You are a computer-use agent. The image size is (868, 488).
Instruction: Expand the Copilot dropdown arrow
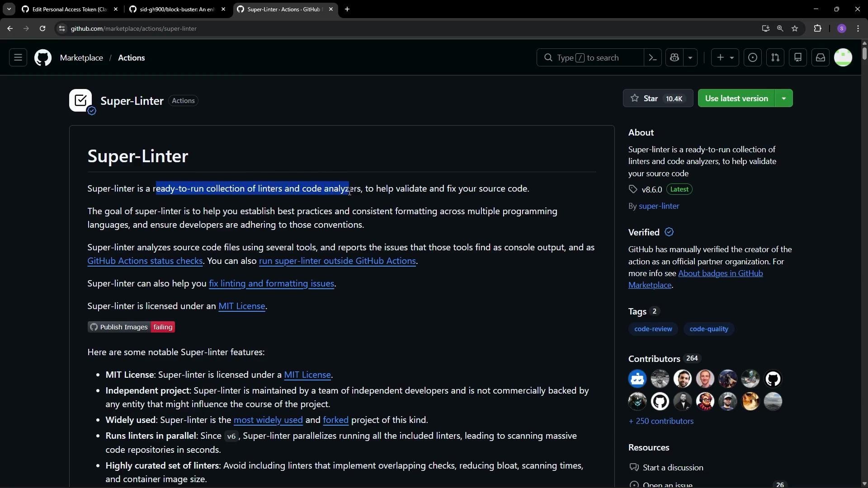(x=690, y=58)
